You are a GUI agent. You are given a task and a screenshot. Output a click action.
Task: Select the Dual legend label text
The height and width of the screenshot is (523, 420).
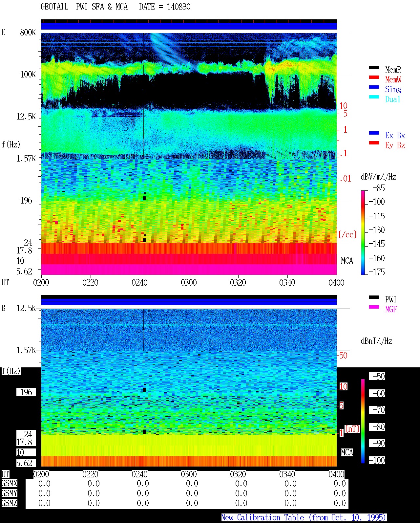[393, 99]
